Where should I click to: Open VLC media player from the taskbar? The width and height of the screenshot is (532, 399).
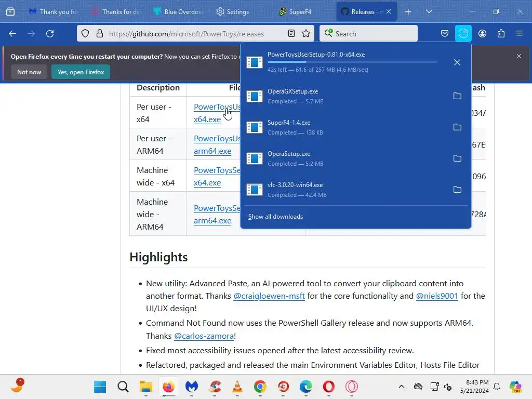(x=237, y=387)
